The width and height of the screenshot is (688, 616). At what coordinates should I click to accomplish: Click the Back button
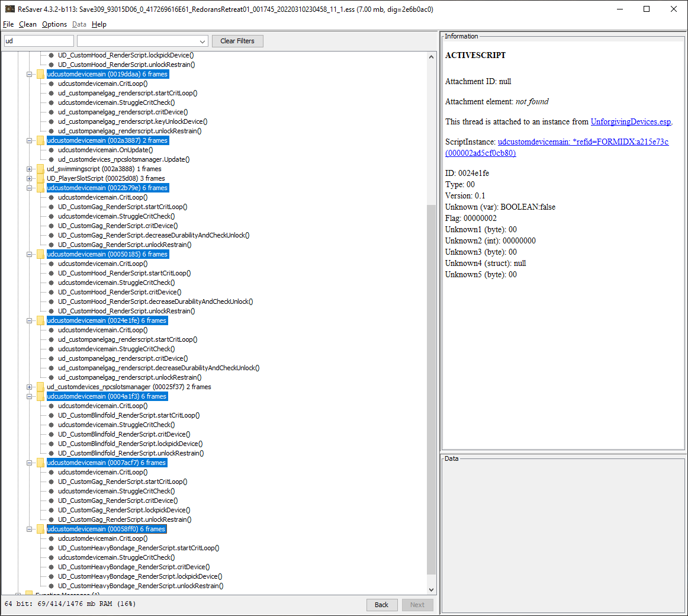381,605
